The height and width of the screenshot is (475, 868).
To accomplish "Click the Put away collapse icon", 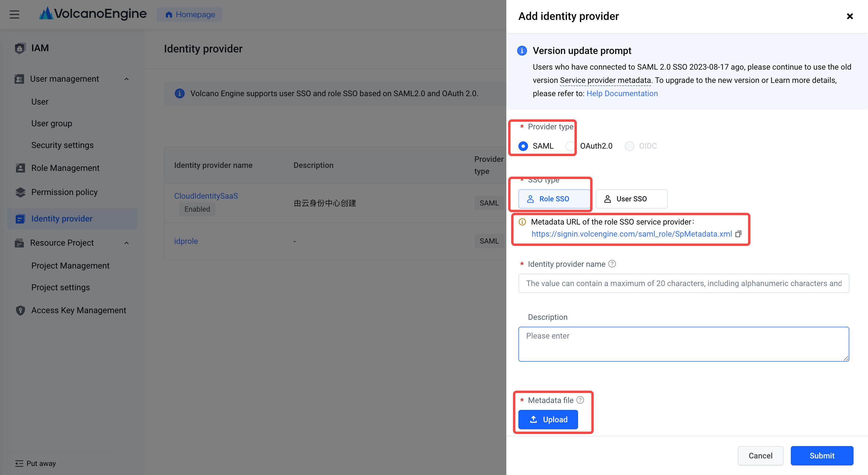I will (x=19, y=464).
